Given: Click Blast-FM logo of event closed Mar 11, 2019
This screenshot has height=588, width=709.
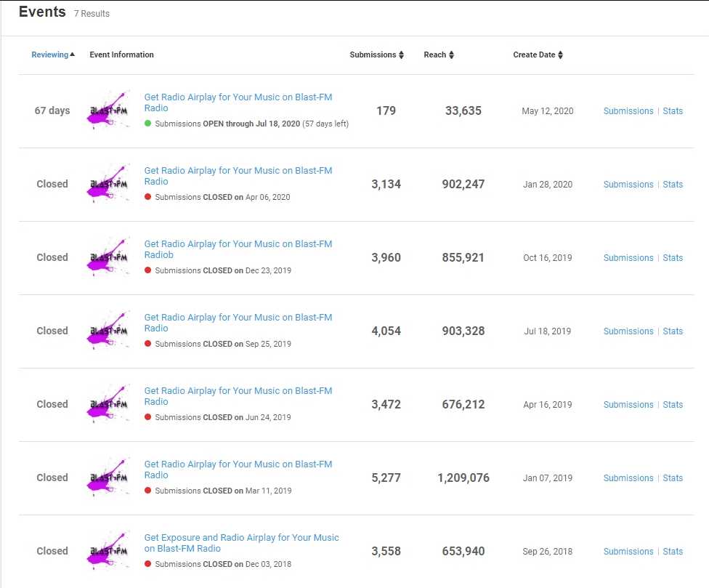Looking at the screenshot, I should [x=108, y=478].
